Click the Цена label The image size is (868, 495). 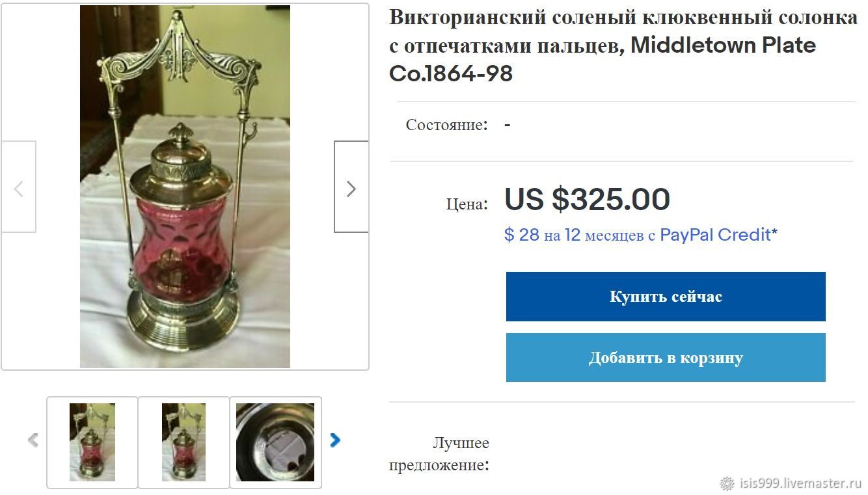tap(467, 204)
